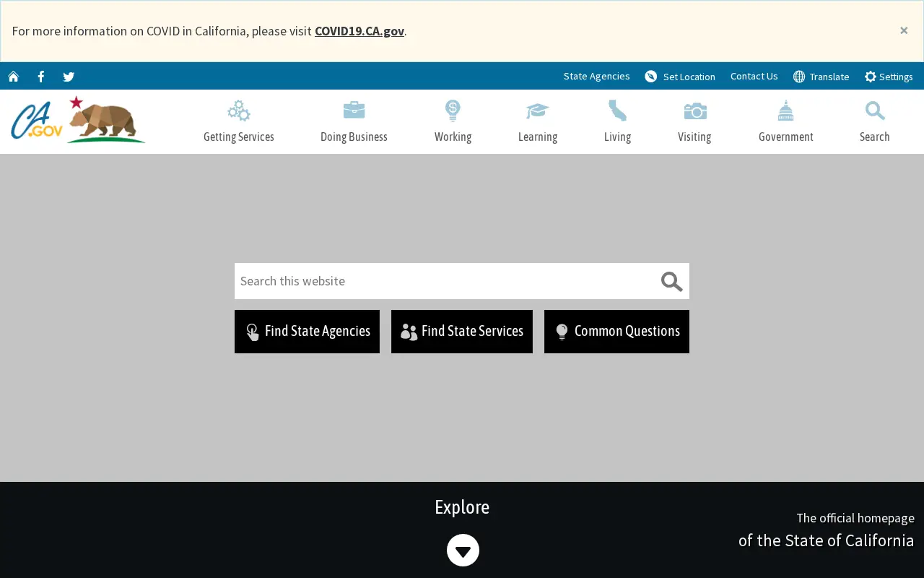The image size is (924, 578).
Task: Expand Explore with the down arrow
Action: click(x=463, y=551)
